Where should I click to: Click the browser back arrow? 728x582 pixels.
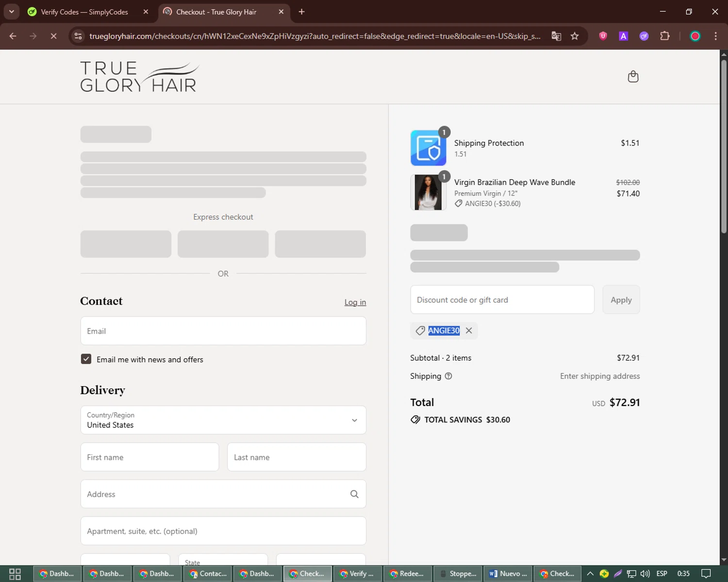point(13,36)
